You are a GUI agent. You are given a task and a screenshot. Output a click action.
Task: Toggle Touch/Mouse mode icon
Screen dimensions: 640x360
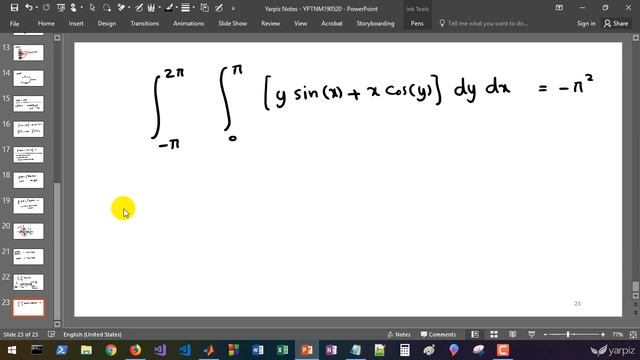[x=73, y=8]
